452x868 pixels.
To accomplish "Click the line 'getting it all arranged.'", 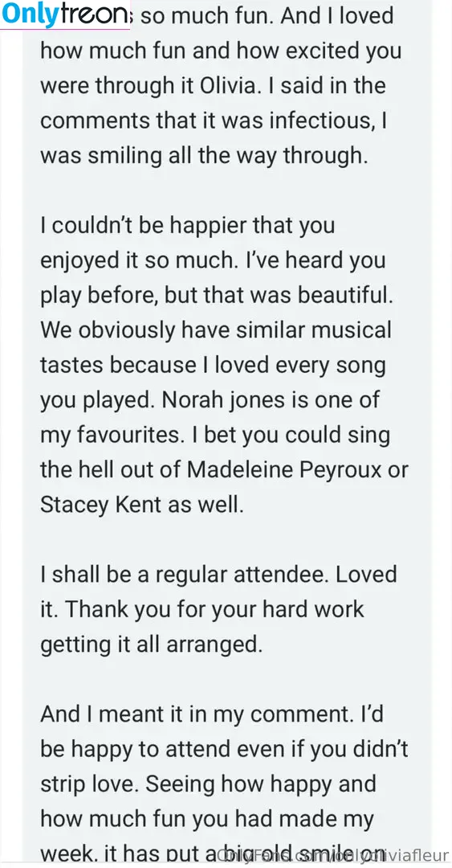I will (x=151, y=645).
